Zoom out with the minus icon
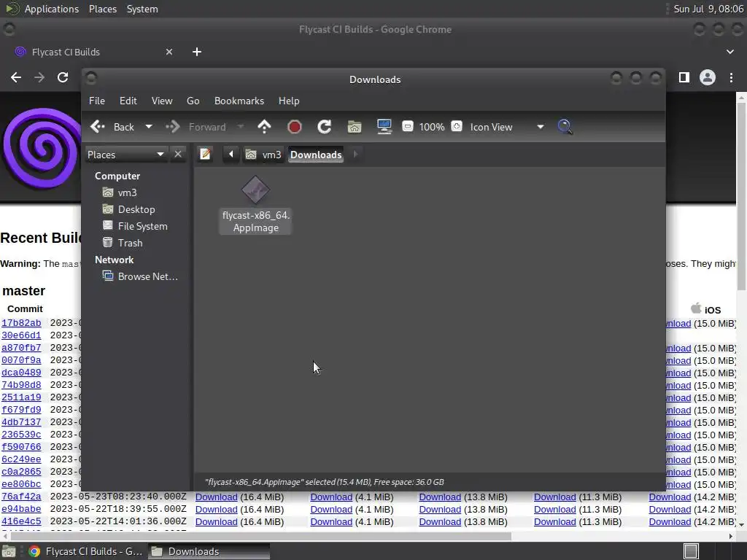Viewport: 747px width, 560px height. [x=407, y=126]
